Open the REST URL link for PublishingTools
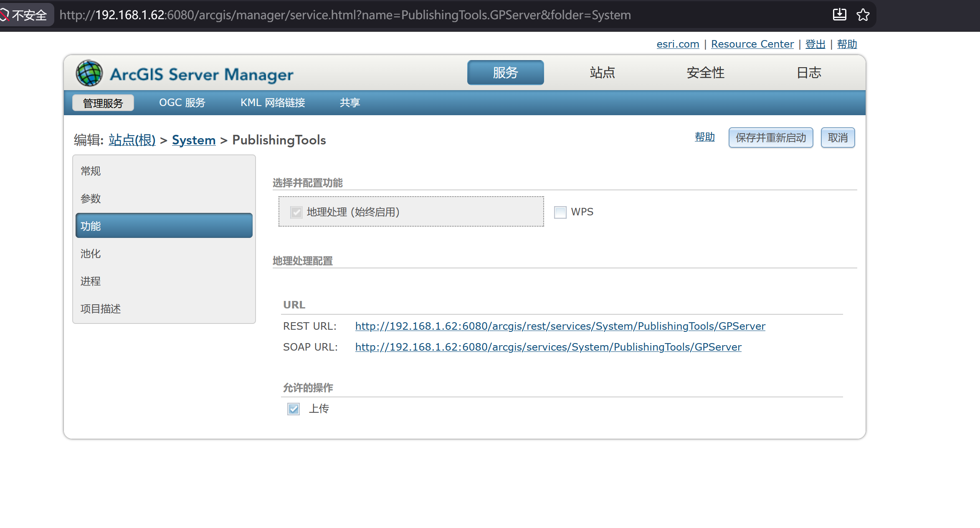Viewport: 980px width, 528px height. coord(560,326)
